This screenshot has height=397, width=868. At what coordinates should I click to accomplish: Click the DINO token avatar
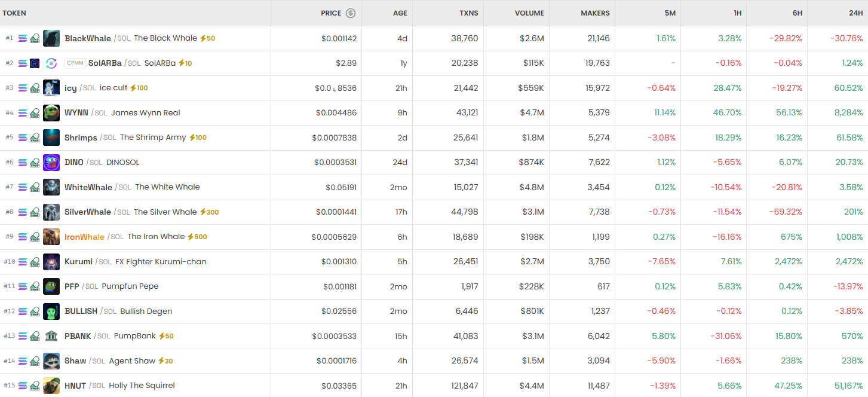point(51,163)
